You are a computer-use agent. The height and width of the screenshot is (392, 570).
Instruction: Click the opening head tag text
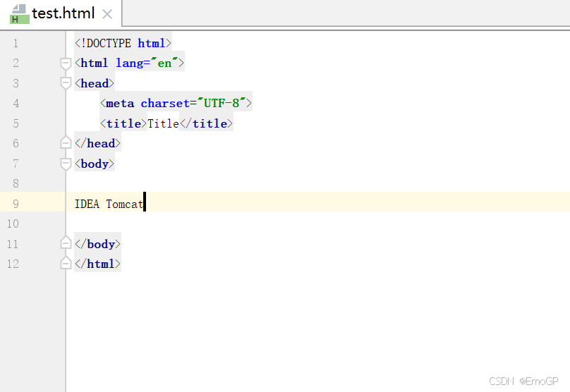[x=95, y=84]
